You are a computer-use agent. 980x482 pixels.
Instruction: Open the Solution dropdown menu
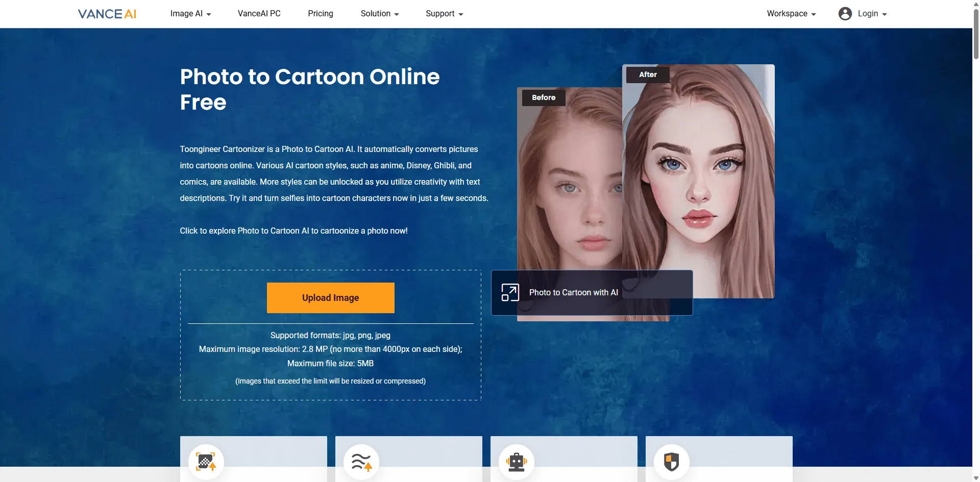tap(379, 14)
